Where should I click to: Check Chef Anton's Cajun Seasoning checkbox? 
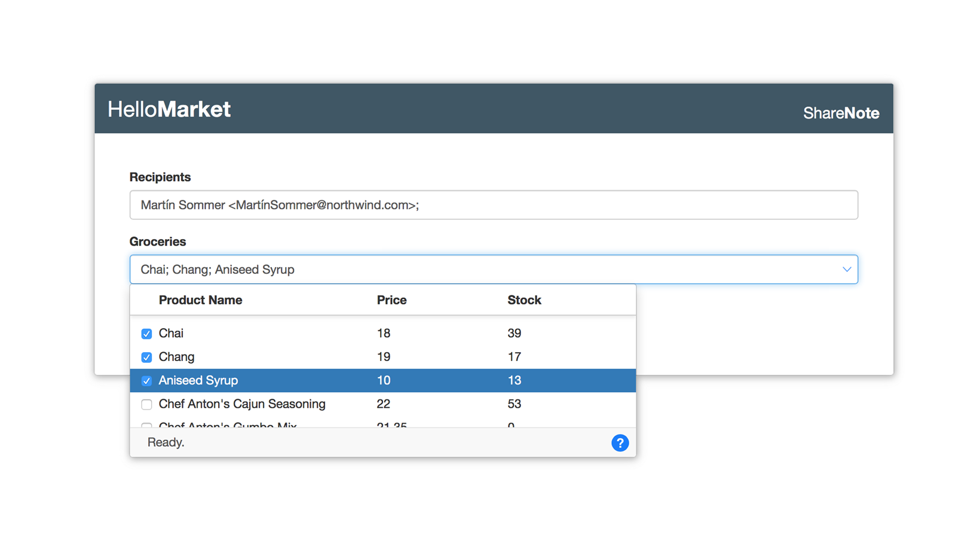(x=146, y=405)
